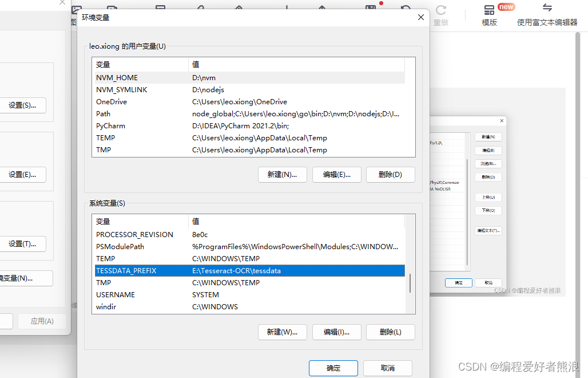Click 设置(E)... in the left window
This screenshot has width=588, height=378.
pos(22,175)
